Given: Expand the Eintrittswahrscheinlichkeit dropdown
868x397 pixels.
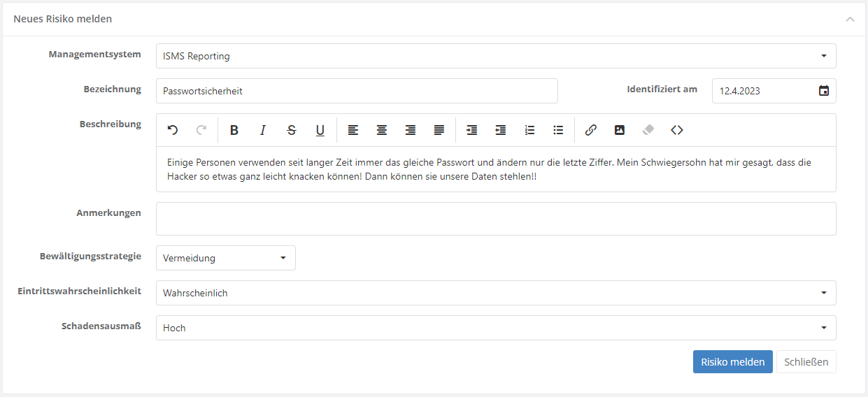Looking at the screenshot, I should 495,293.
